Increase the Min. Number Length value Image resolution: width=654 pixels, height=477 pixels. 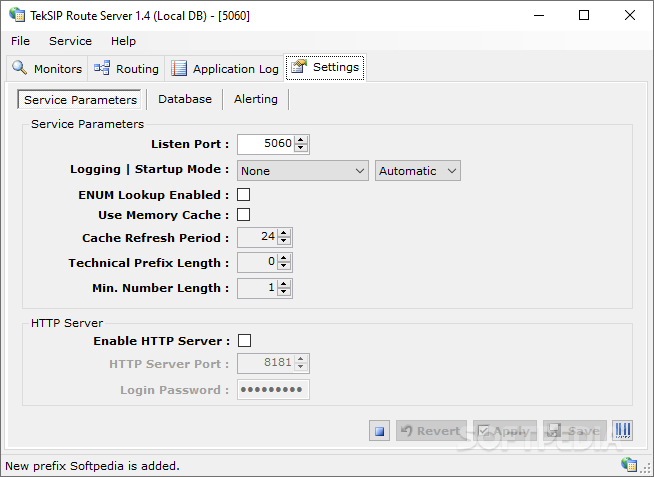point(284,284)
